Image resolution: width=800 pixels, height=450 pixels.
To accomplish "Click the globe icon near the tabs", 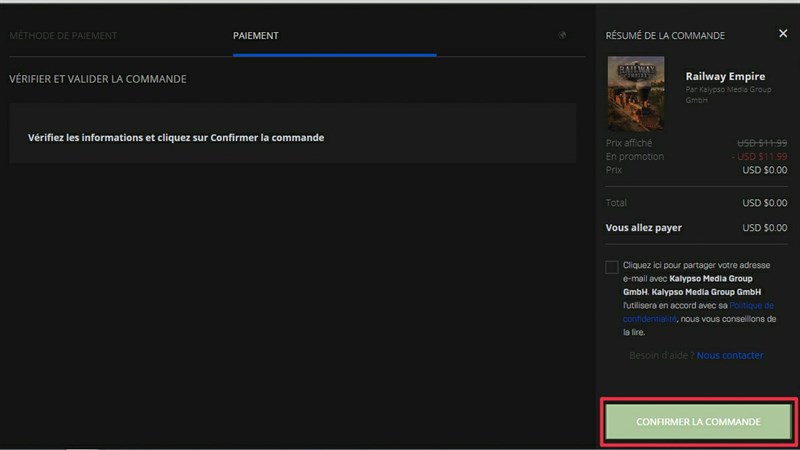I will point(562,35).
